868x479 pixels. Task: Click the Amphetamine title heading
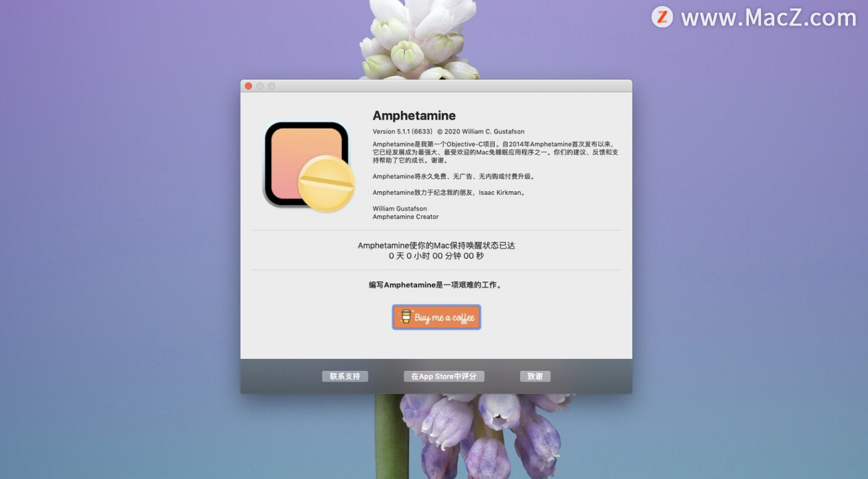(414, 116)
